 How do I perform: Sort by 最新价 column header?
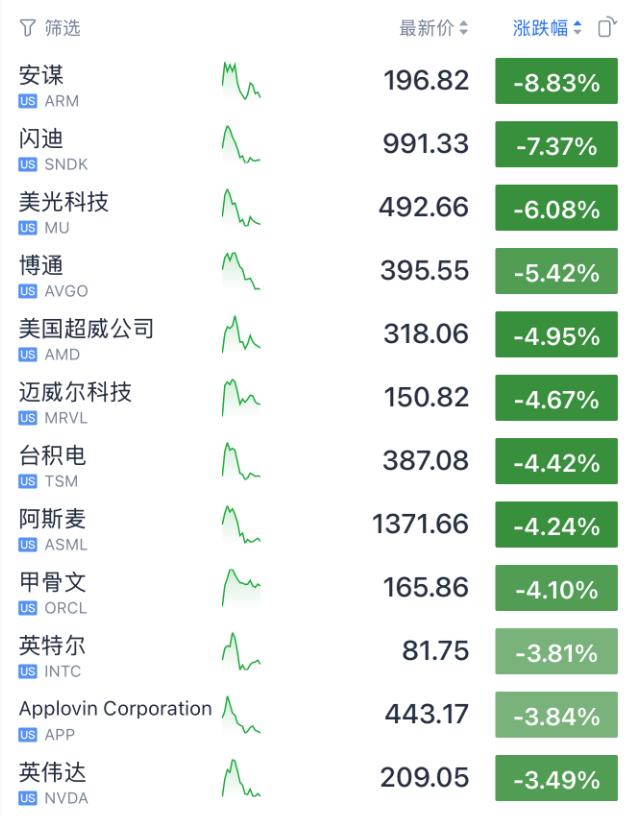click(x=433, y=28)
